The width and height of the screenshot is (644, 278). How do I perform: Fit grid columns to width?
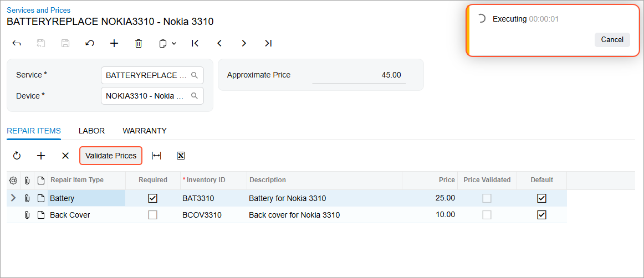coord(156,156)
